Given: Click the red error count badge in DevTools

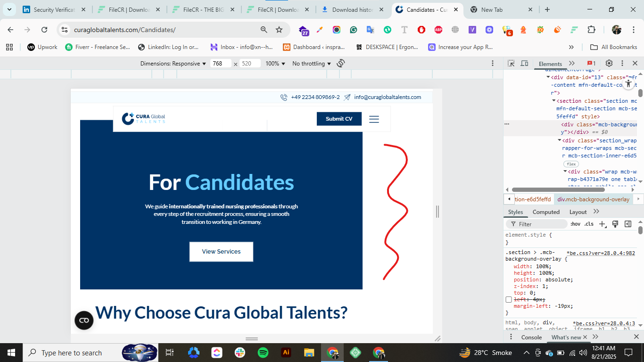Looking at the screenshot, I should (591, 63).
